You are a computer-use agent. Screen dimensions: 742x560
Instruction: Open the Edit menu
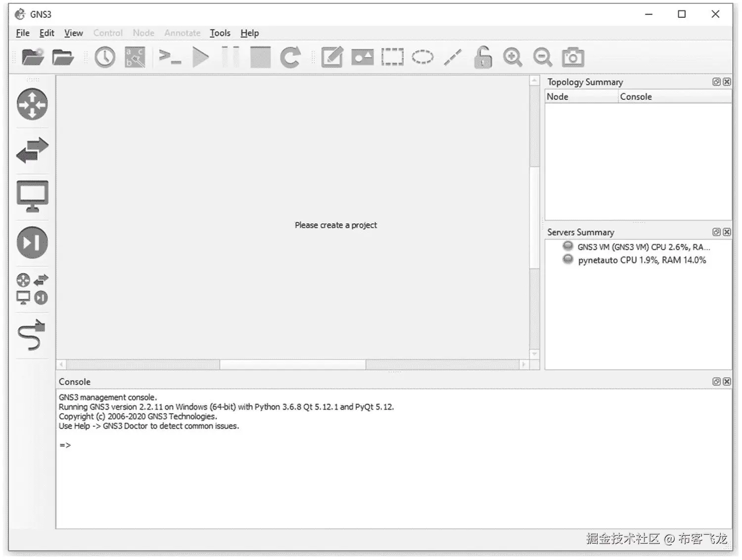[47, 33]
